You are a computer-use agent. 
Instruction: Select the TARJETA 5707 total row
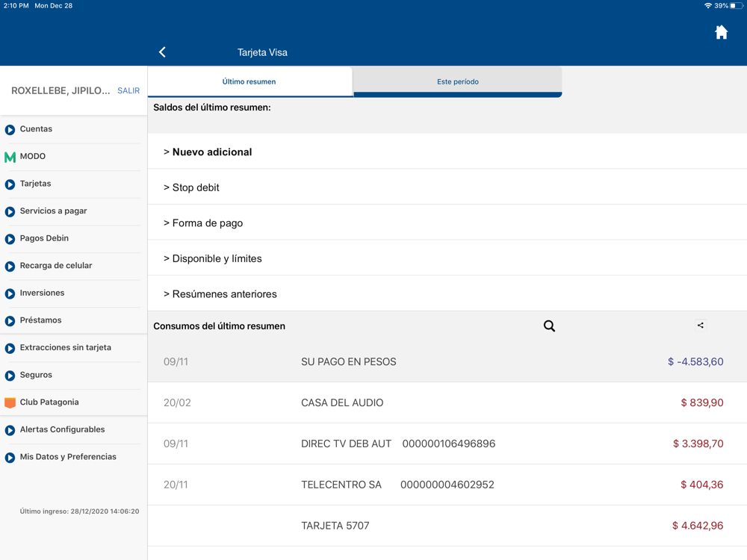click(x=447, y=525)
